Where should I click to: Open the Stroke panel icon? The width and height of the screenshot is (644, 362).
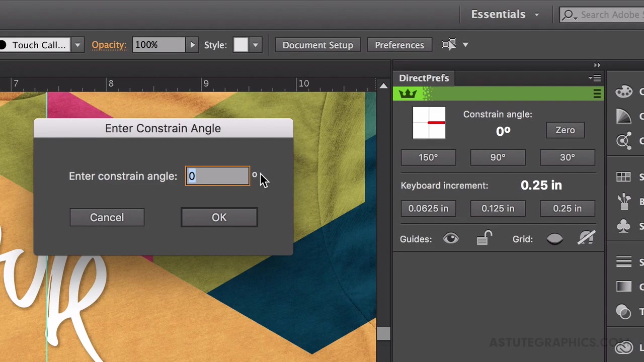point(624,261)
